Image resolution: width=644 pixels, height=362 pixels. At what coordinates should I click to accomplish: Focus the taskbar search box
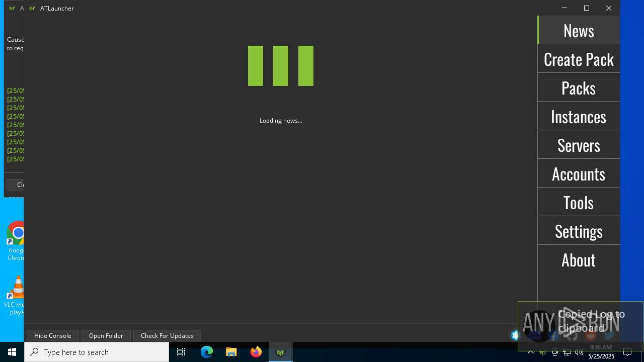click(x=97, y=352)
